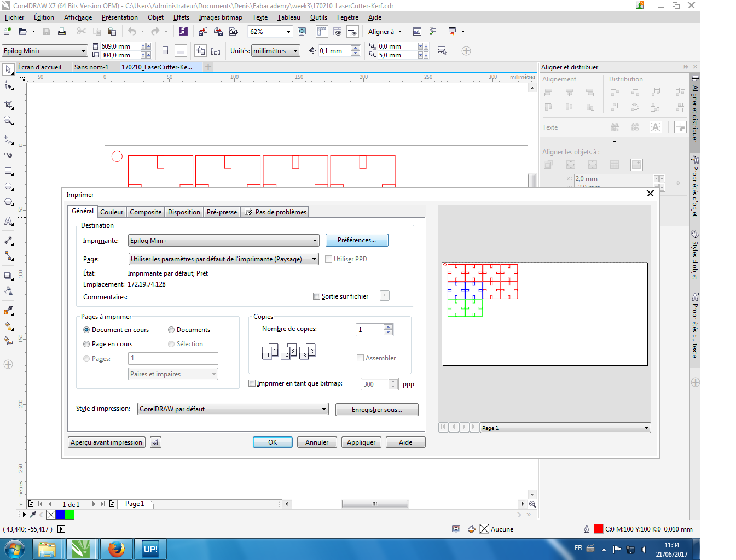Click the Préférences... button
The image size is (736, 560).
click(x=357, y=240)
